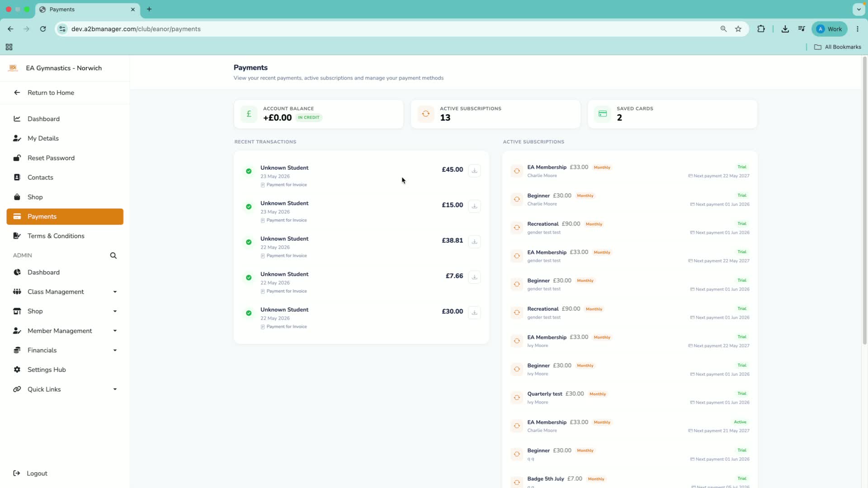Download receipt for the £7.66 transaction
This screenshot has height=488, width=868.
click(474, 277)
